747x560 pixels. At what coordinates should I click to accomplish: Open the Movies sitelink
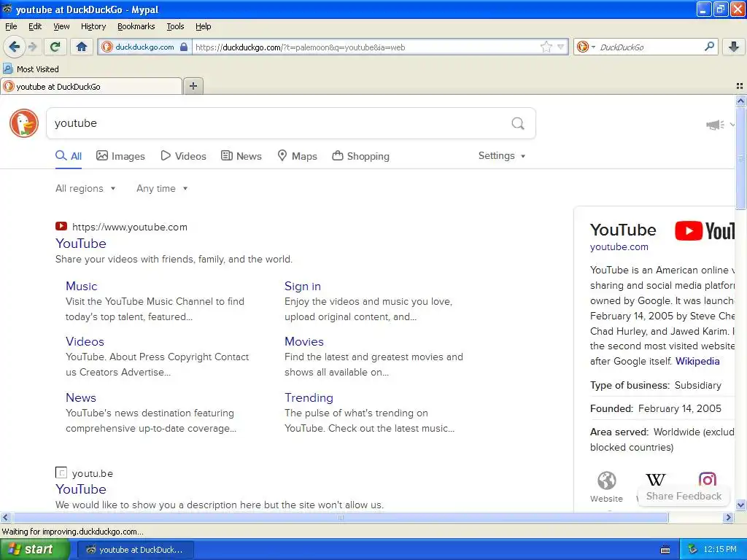tap(304, 341)
